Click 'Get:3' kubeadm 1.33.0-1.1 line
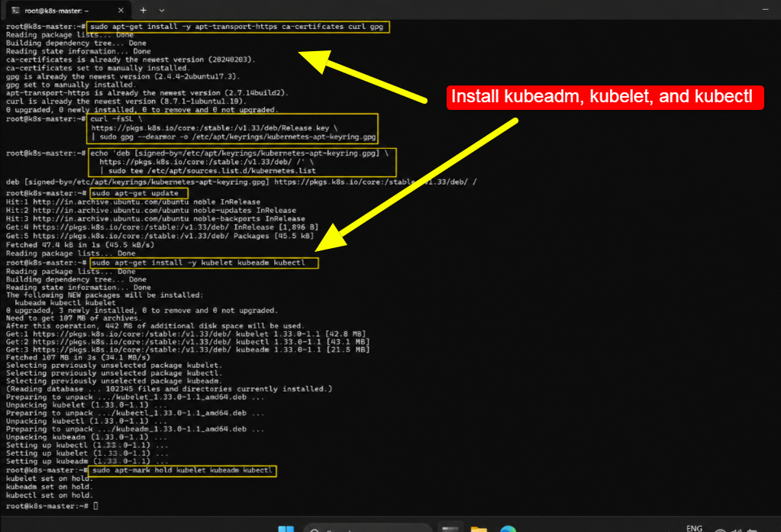Screen dimensions: 781x532 (188, 350)
